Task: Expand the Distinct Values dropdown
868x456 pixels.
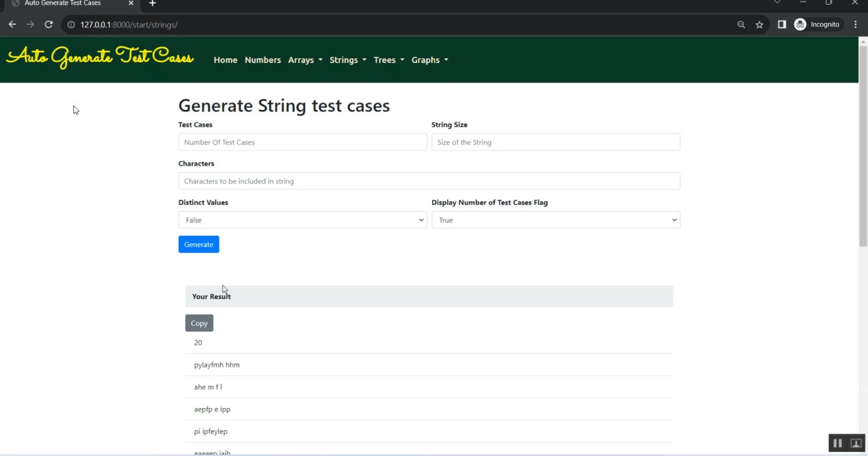Action: (x=302, y=220)
